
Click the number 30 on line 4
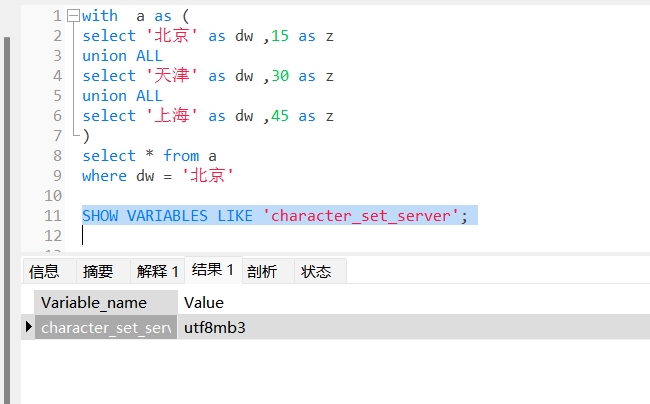[280, 76]
